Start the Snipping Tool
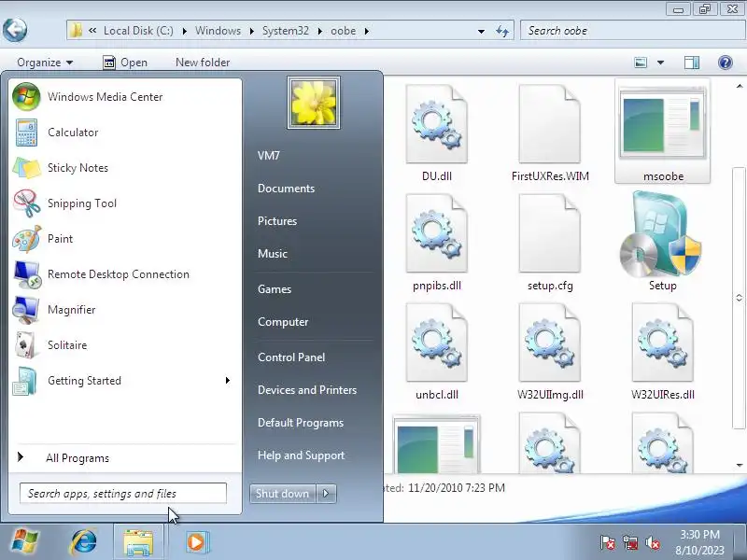Image resolution: width=747 pixels, height=560 pixels. pyautogui.click(x=125, y=203)
